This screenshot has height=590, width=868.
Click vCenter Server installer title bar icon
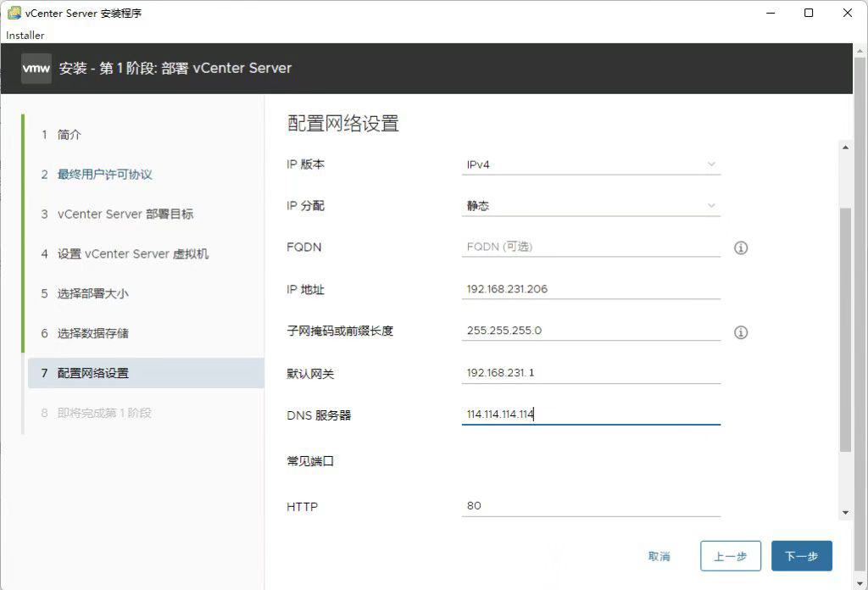tap(14, 13)
